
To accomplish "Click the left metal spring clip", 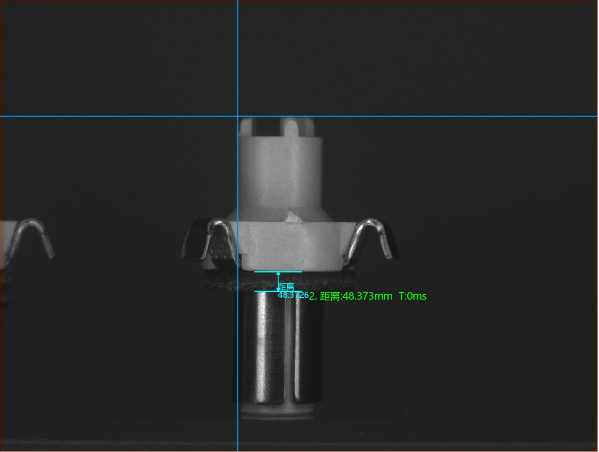I will (209, 243).
